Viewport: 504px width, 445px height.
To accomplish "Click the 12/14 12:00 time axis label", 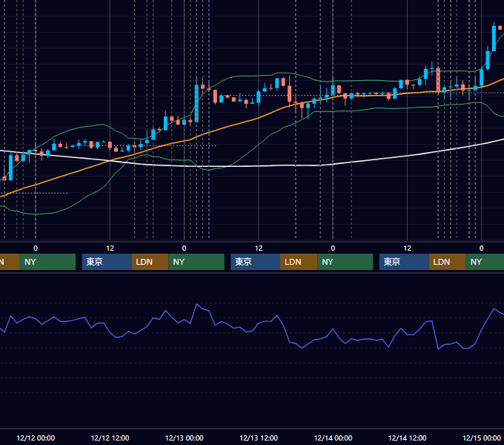I will point(407,438).
